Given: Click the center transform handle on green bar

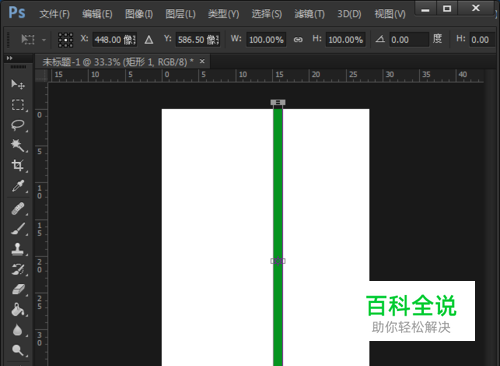Looking at the screenshot, I should (278, 261).
